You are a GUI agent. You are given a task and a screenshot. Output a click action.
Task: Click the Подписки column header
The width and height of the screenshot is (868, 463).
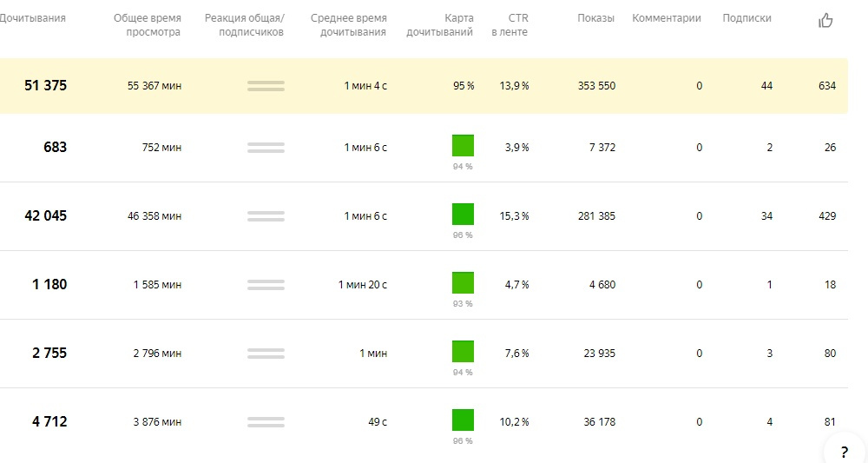tap(746, 18)
